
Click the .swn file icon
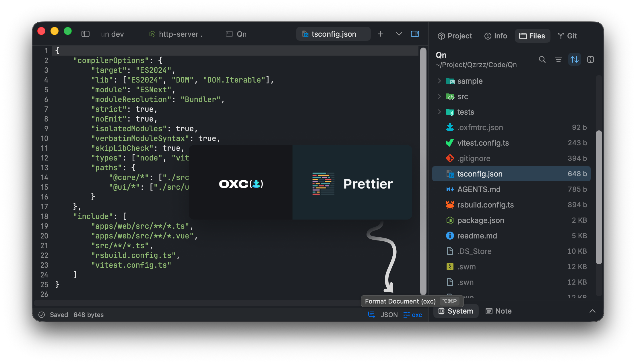(450, 282)
